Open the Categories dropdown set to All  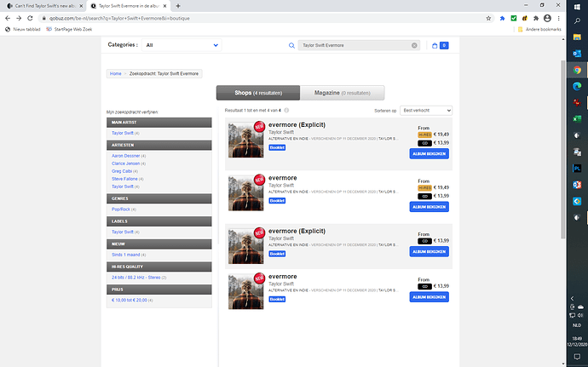[x=182, y=45]
